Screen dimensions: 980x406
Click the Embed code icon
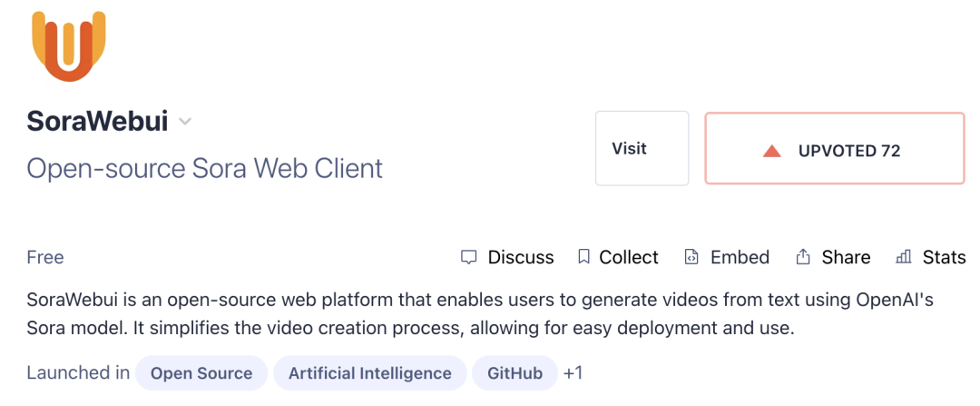coord(691,257)
